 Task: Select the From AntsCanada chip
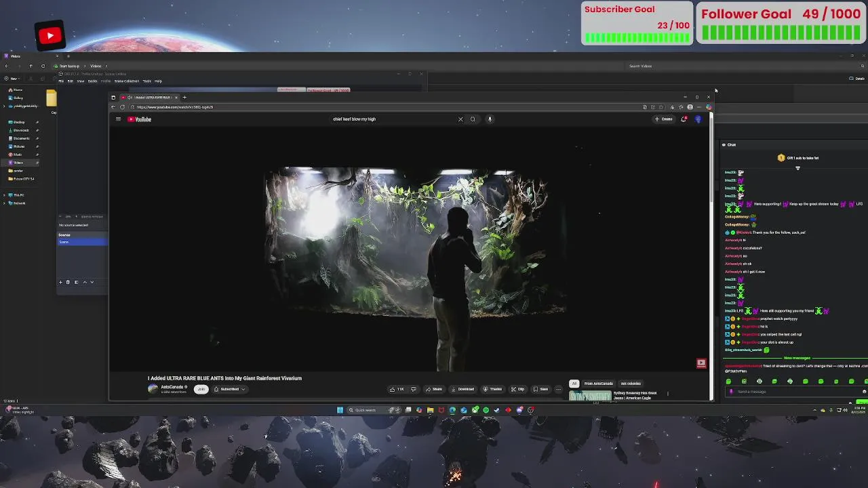click(598, 384)
